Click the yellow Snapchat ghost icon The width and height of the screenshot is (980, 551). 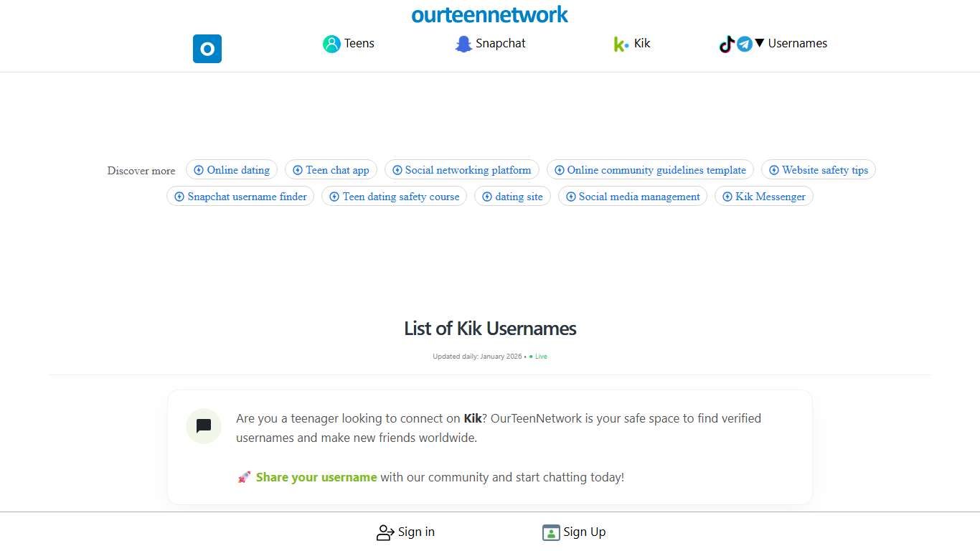[463, 44]
